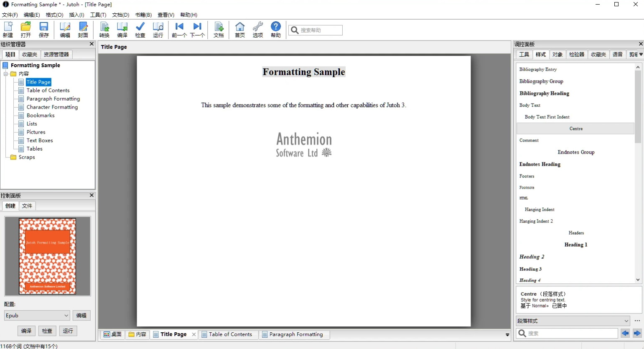Close the 控制面板 panel

tap(92, 195)
